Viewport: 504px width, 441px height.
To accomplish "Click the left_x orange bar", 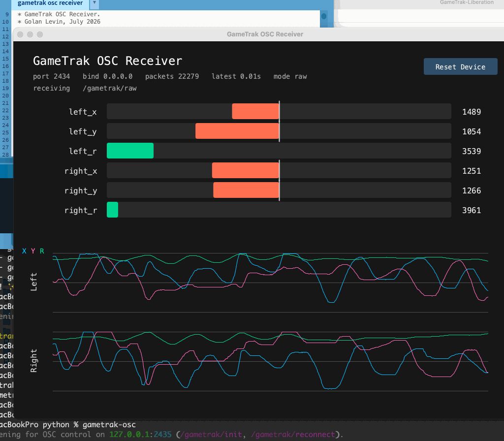I will (x=255, y=111).
